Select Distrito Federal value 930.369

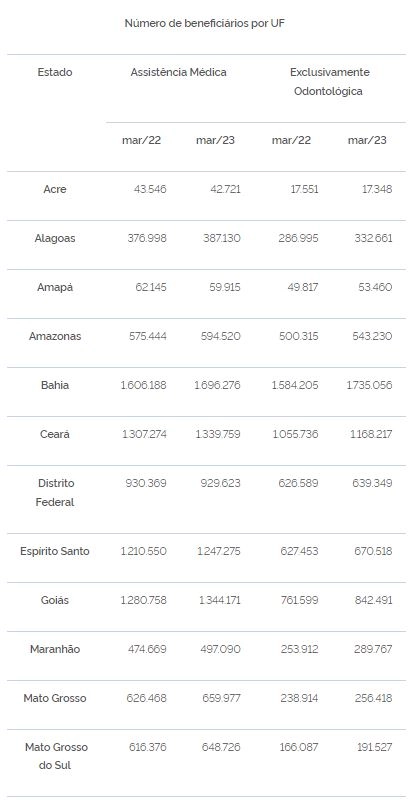click(x=146, y=483)
